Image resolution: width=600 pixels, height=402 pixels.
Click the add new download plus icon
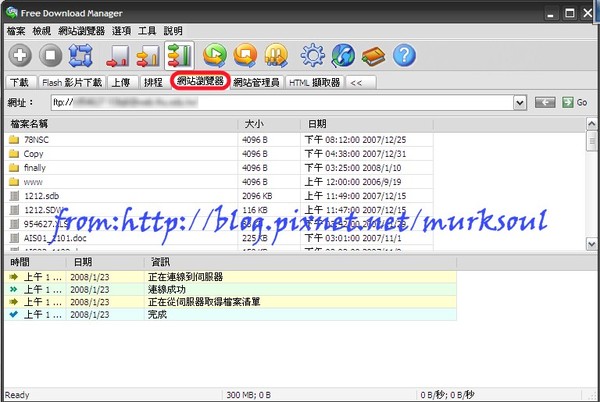pos(20,55)
